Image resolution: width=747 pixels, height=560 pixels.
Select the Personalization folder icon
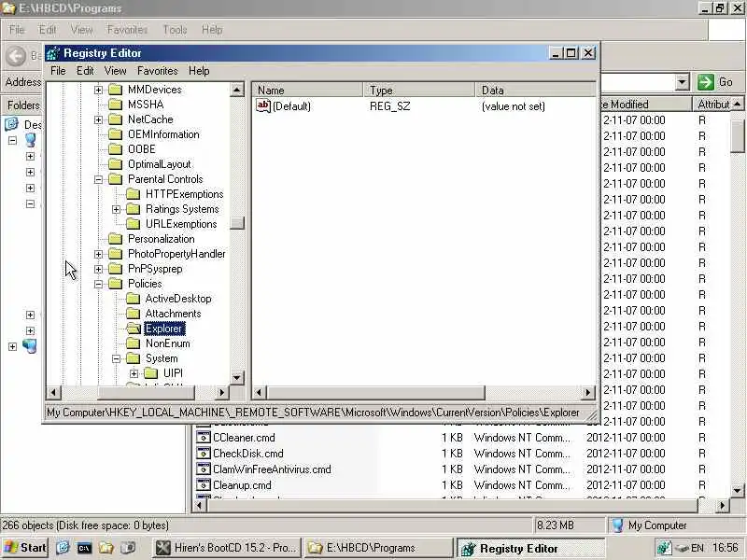coord(115,239)
